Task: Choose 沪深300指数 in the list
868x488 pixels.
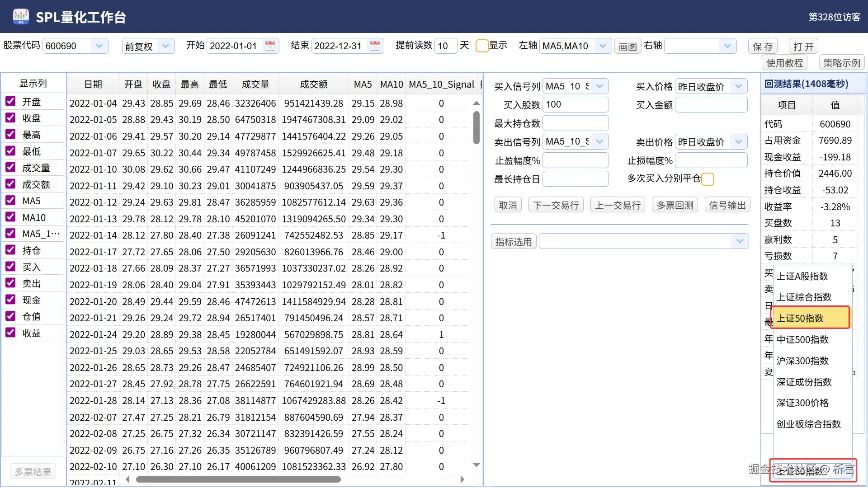Action: coord(802,361)
